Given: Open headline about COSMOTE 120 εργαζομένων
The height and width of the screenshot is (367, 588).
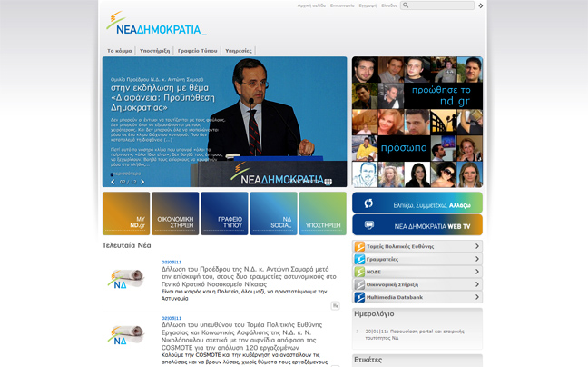Looking at the screenshot, I should (x=241, y=336).
